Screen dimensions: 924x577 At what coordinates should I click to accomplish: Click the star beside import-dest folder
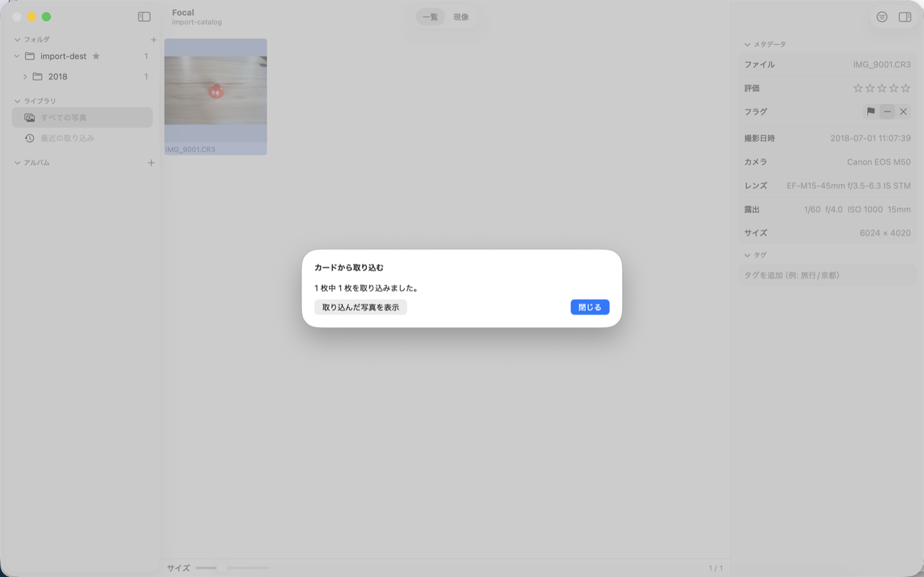pyautogui.click(x=96, y=56)
